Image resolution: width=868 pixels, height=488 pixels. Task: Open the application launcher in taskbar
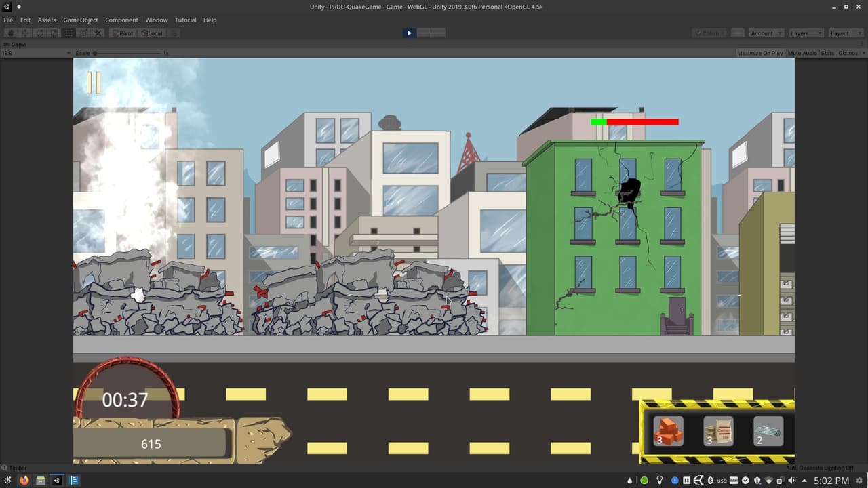[x=8, y=481]
